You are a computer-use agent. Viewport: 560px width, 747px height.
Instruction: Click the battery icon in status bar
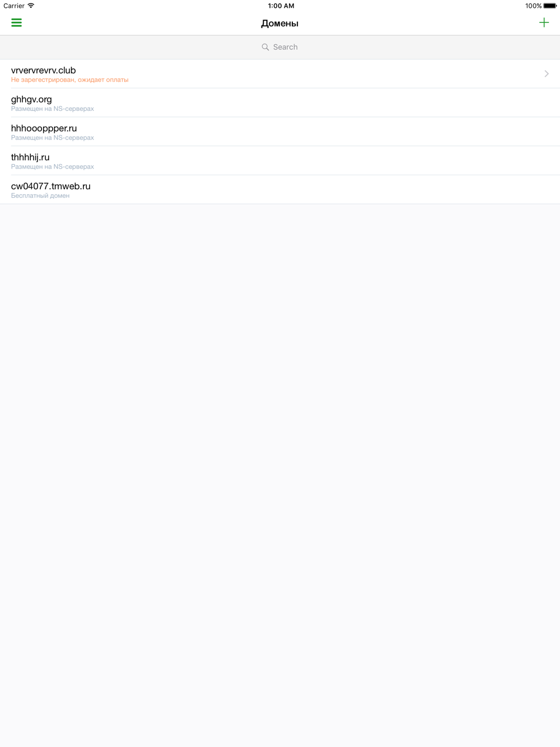(550, 6)
